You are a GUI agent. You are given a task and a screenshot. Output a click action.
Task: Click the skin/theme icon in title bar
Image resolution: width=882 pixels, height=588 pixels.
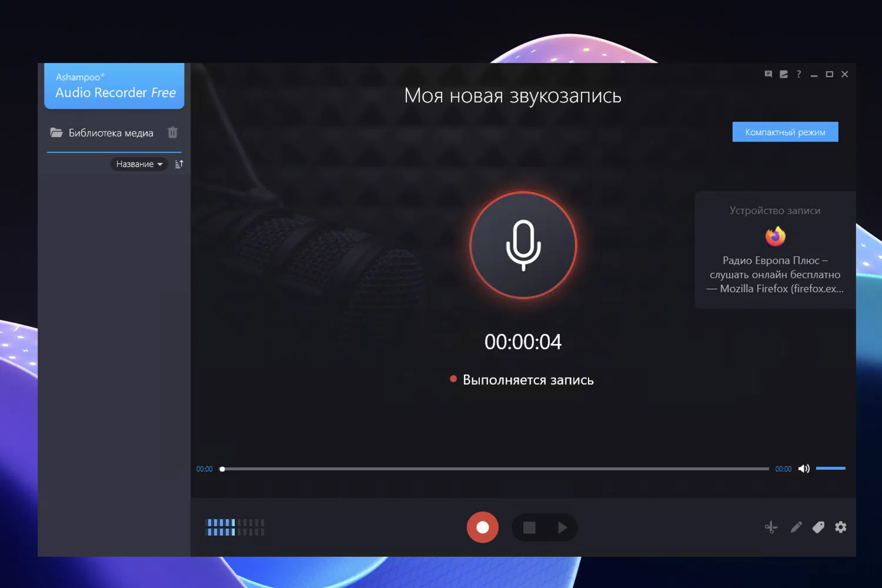784,74
